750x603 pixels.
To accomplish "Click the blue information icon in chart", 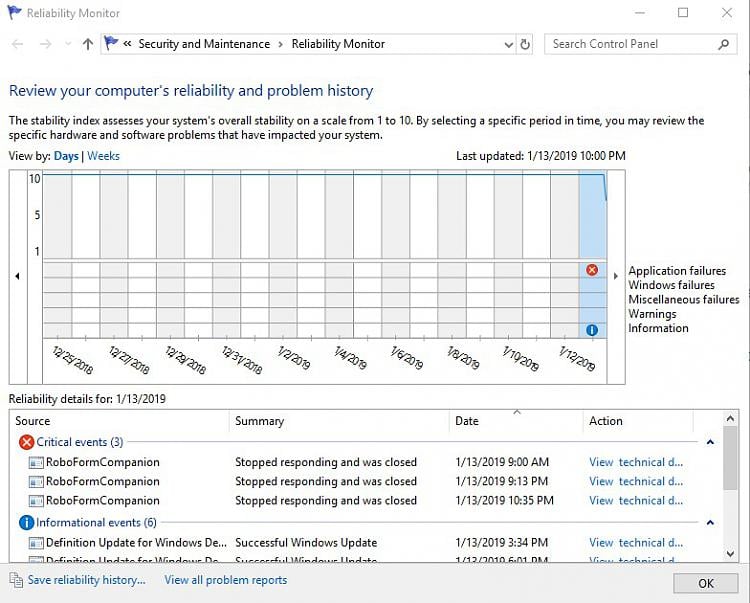I will [592, 330].
